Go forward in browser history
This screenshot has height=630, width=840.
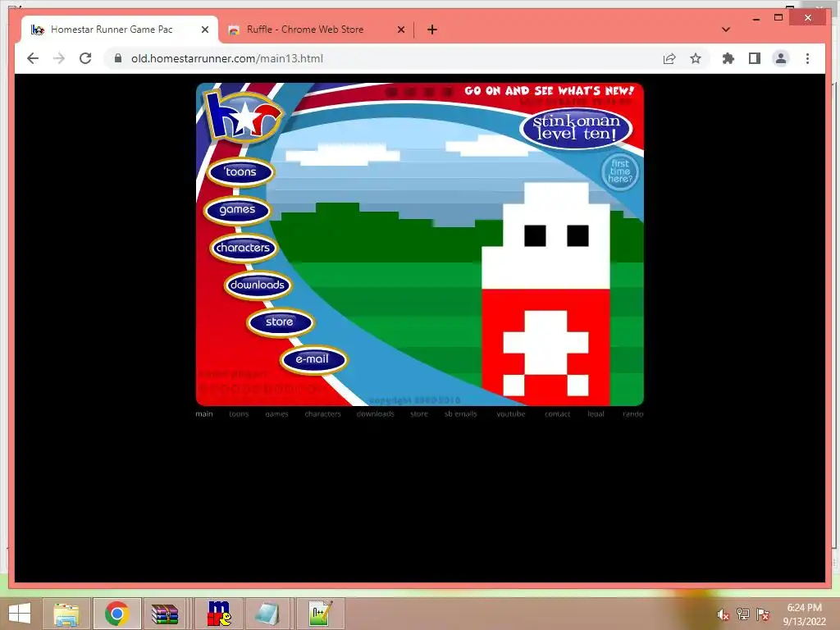coord(59,58)
